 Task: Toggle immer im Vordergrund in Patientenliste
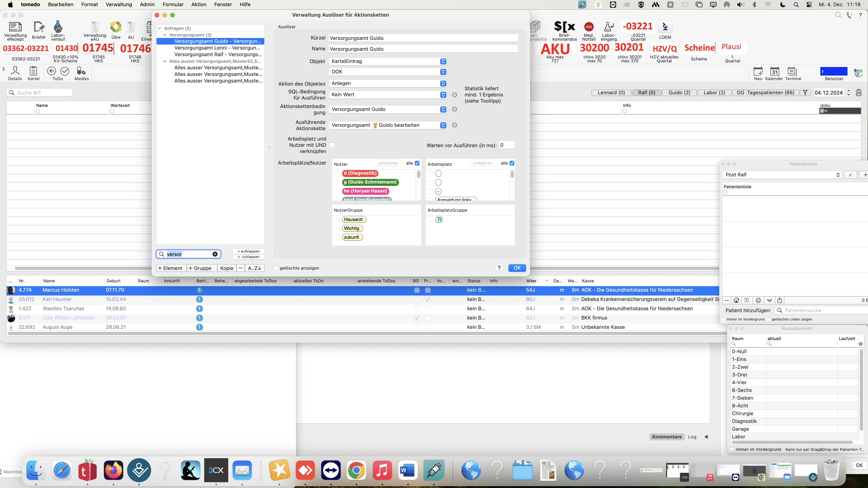point(723,319)
